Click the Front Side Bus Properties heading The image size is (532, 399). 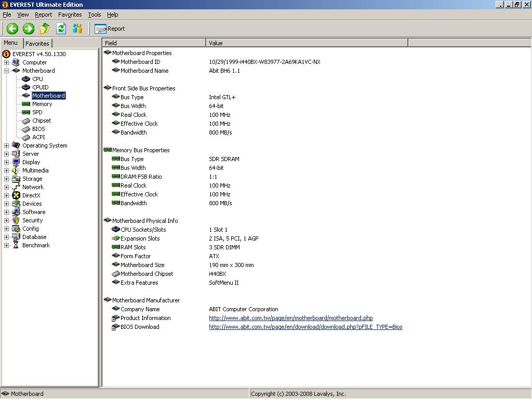(144, 88)
